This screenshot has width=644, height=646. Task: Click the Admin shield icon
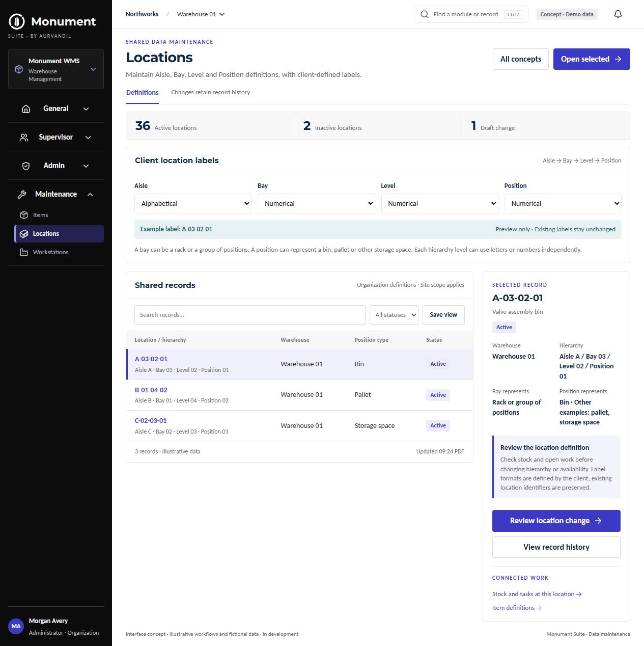point(26,166)
